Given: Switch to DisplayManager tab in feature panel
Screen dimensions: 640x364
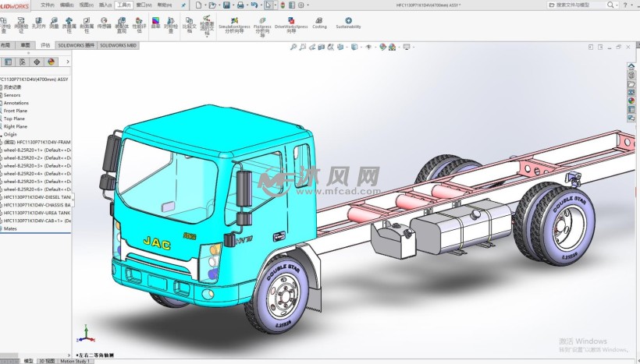Looking at the screenshot, I should coord(52,61).
